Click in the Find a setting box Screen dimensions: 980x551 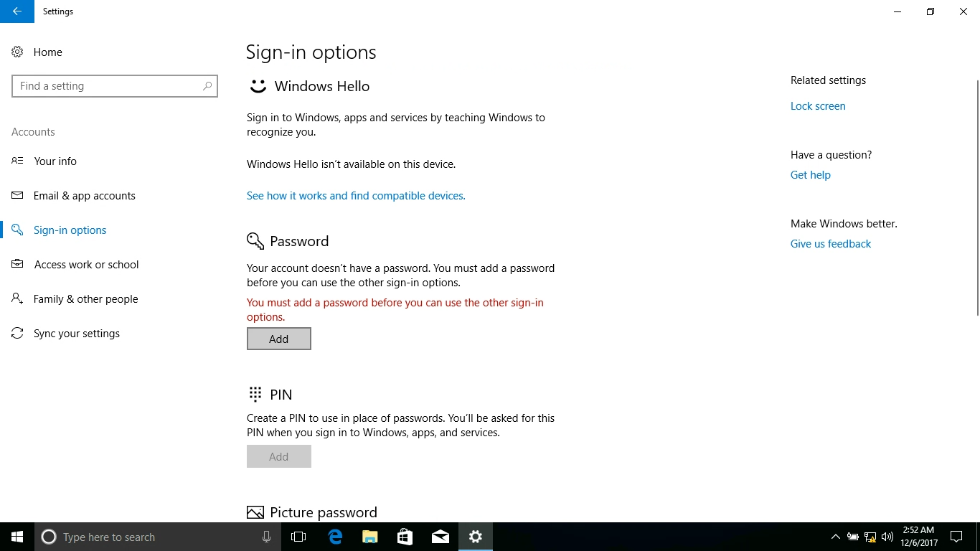tap(115, 86)
